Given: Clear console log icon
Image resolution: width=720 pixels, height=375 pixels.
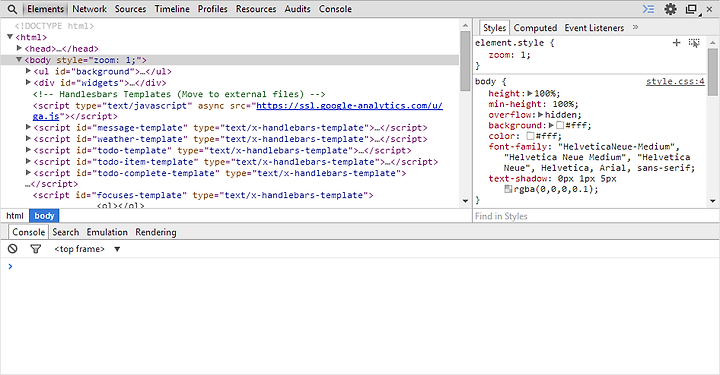Looking at the screenshot, I should pos(12,249).
